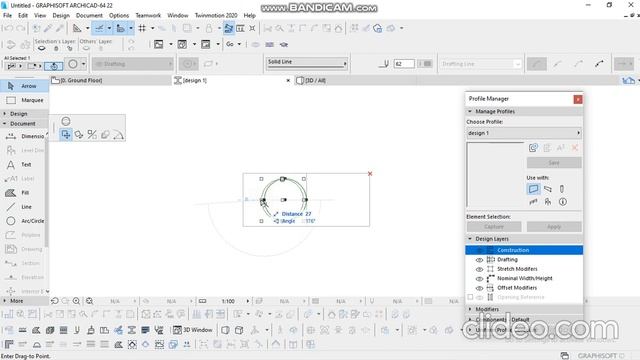Click the tangent arc icon in pet palette
This screenshot has height=360, width=640.
(118, 134)
